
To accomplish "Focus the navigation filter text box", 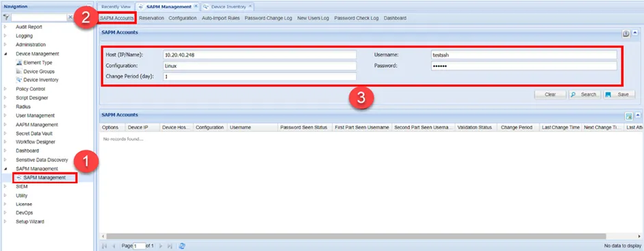I will (39, 18).
